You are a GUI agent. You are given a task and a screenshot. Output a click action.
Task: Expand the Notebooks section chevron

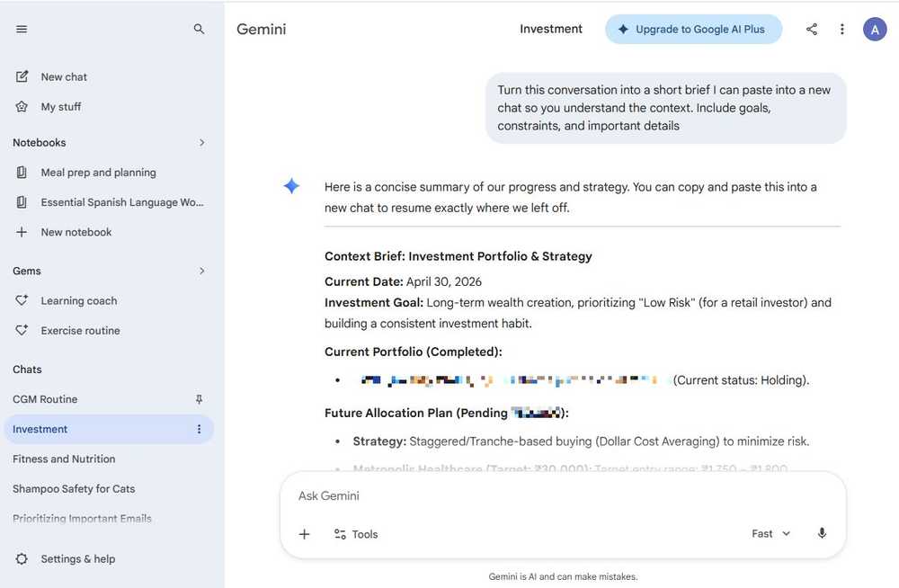(x=201, y=142)
